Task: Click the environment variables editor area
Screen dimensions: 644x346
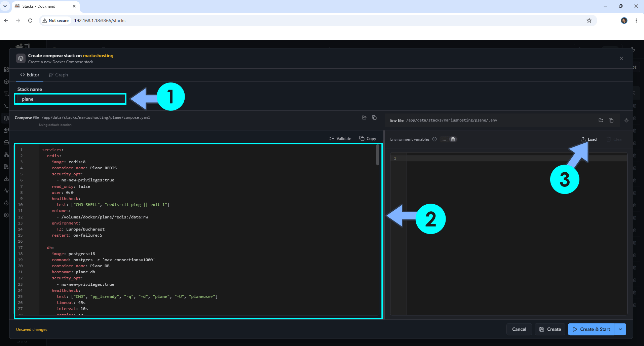Action: 508,234
